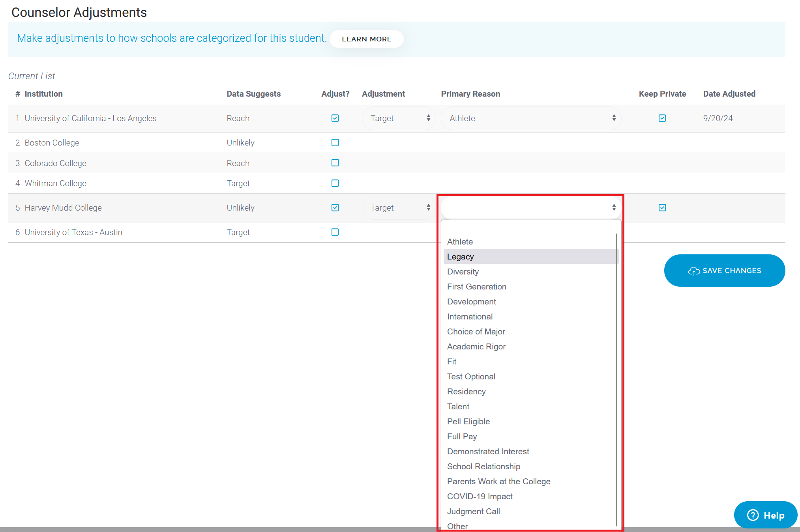Viewport: 800px width, 532px height.
Task: Open Adjustment dropdown for Harvey Mudd College
Action: point(399,208)
